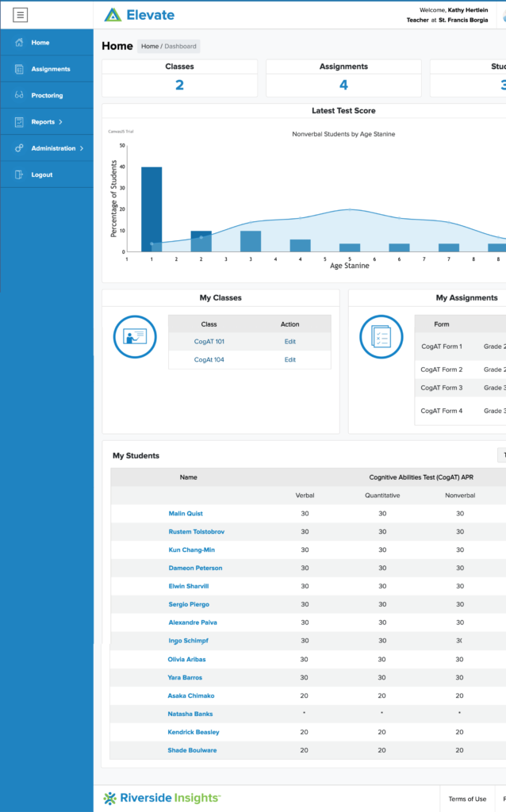Click the Riverside Insights logo
The width and height of the screenshot is (506, 812).
162,798
